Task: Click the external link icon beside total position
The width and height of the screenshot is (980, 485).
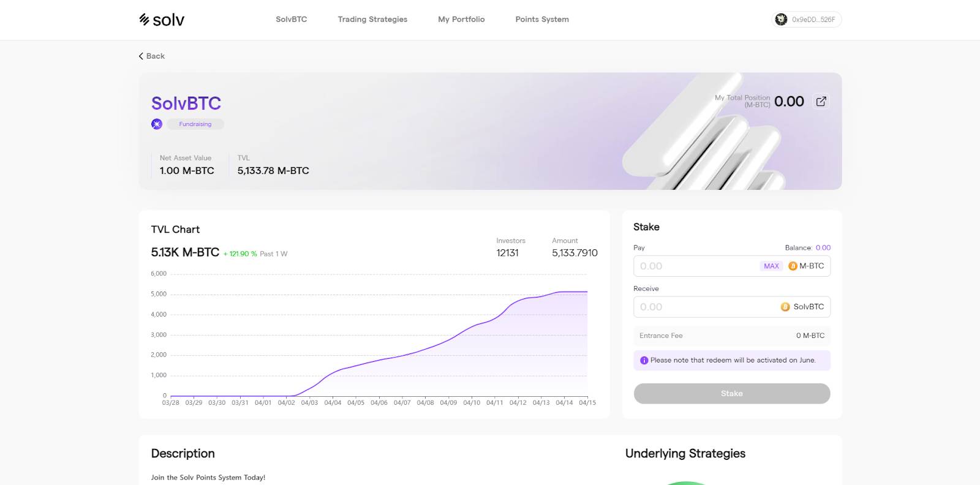Action: click(x=821, y=102)
